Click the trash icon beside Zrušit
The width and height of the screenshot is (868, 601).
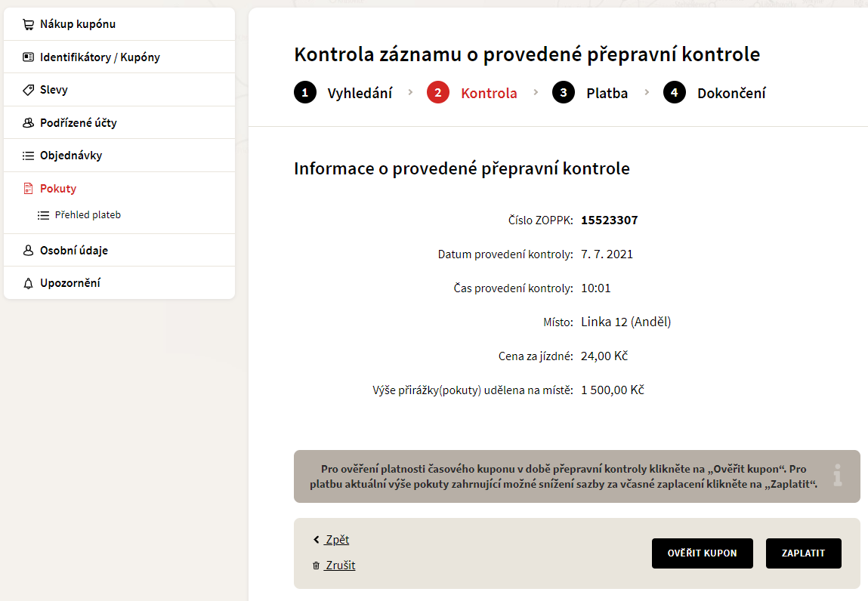click(x=316, y=566)
